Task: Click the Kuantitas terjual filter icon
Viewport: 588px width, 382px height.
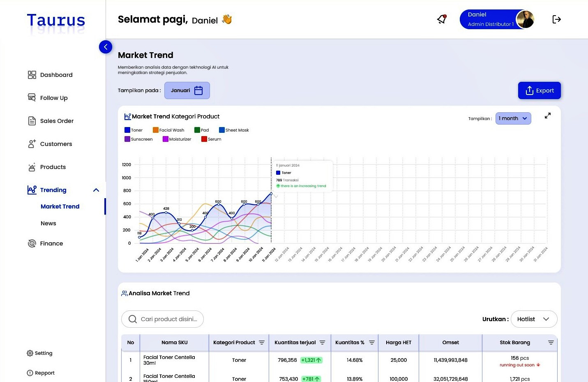Action: click(322, 343)
